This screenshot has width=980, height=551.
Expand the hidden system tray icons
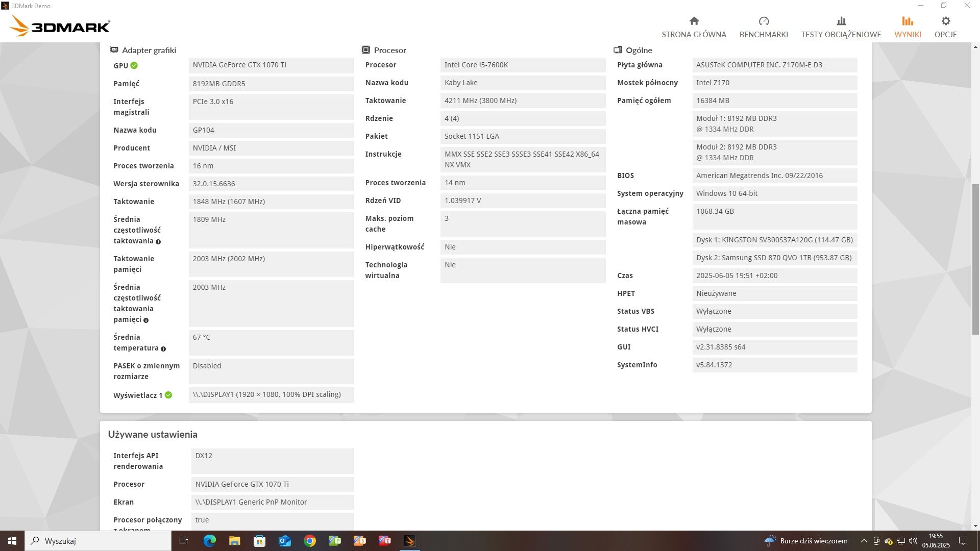point(864,541)
